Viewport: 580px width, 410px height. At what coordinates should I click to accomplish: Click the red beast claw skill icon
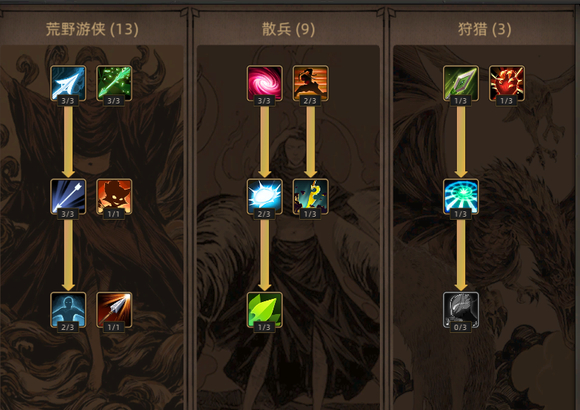[x=507, y=83]
